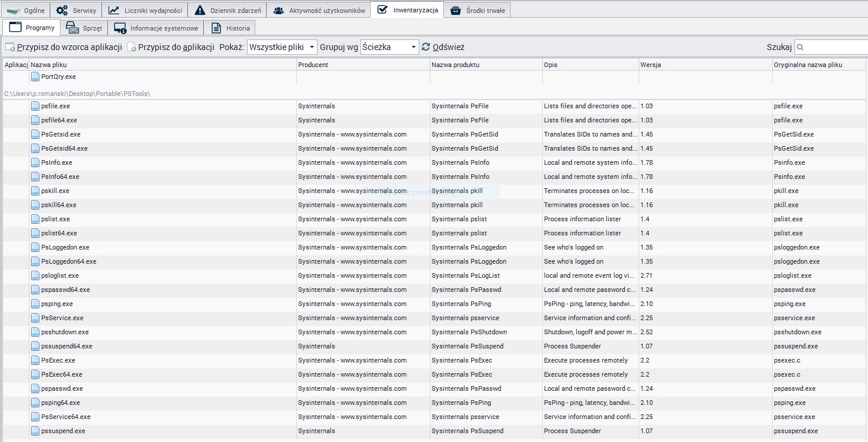Viewport: 868px width, 442px height.
Task: Click Przypisz do wzorca aplikacji button
Action: pyautogui.click(x=64, y=47)
